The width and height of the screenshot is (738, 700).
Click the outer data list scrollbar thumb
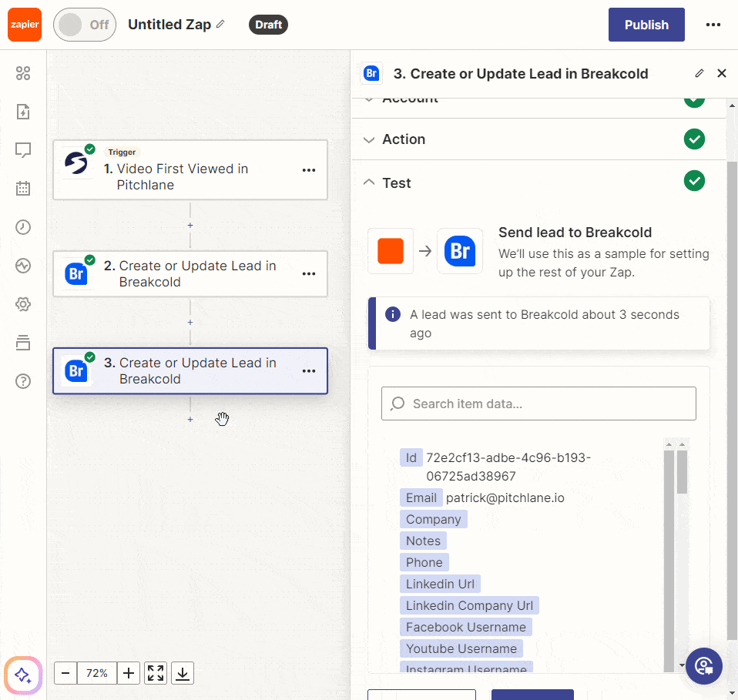(682, 472)
